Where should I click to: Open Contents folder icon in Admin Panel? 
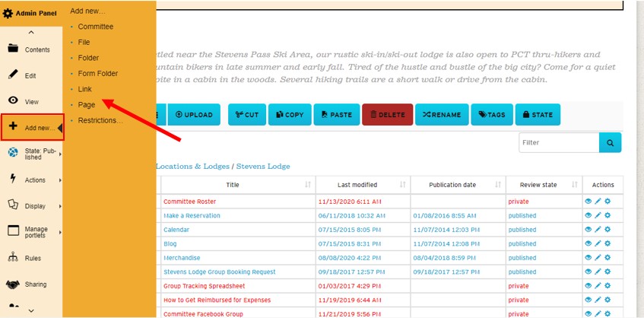[13, 49]
